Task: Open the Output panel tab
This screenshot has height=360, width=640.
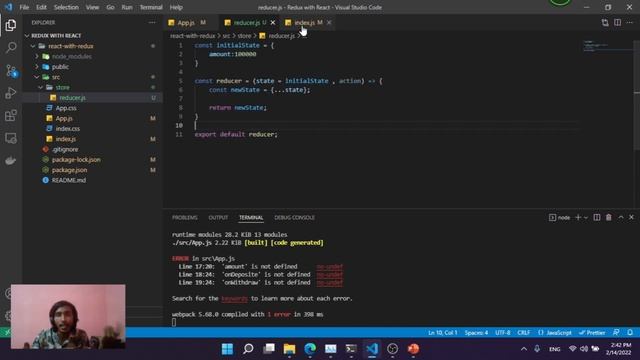Action: [x=218, y=218]
